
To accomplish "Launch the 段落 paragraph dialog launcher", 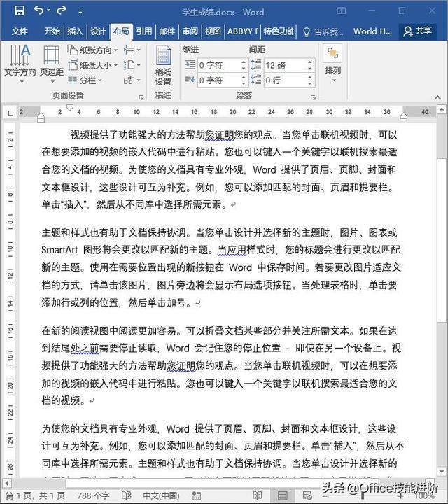I will click(313, 97).
